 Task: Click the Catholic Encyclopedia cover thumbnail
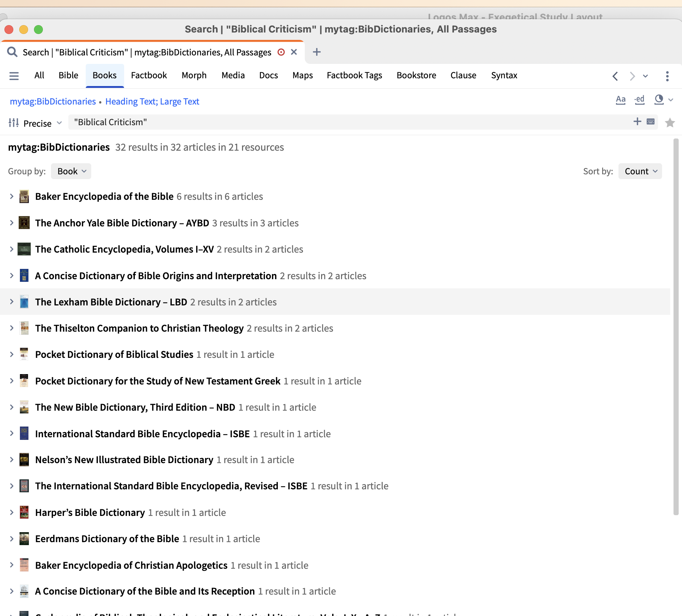24,249
